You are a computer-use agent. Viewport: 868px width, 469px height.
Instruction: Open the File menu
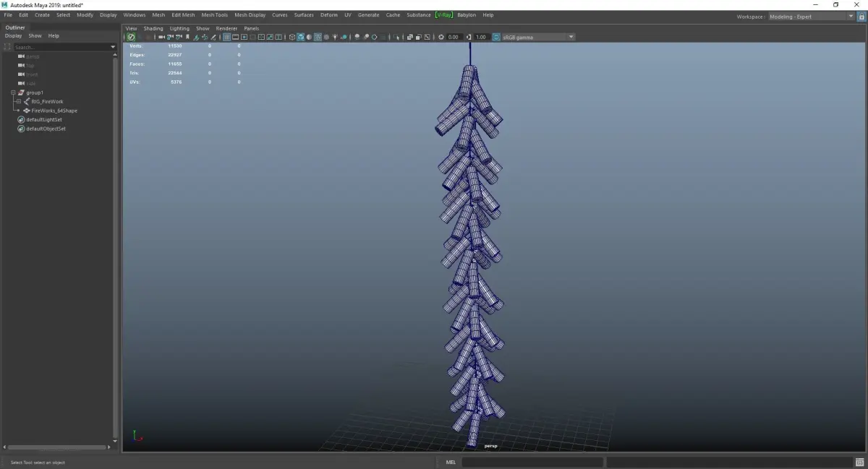[x=8, y=14]
